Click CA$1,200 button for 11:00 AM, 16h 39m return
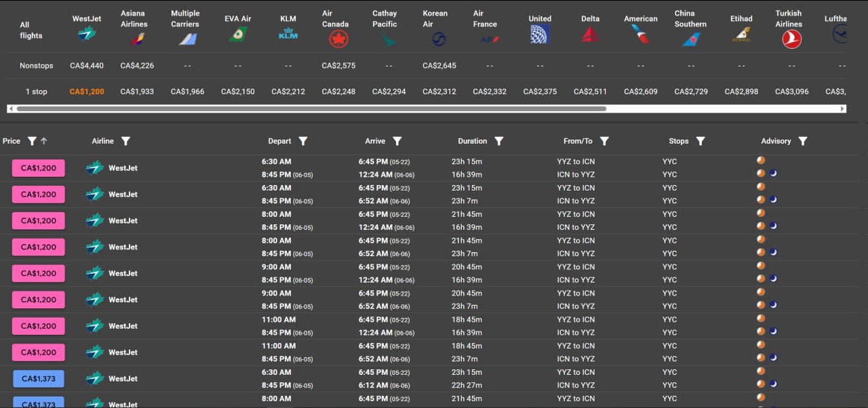This screenshot has width=868, height=408. pos(39,326)
